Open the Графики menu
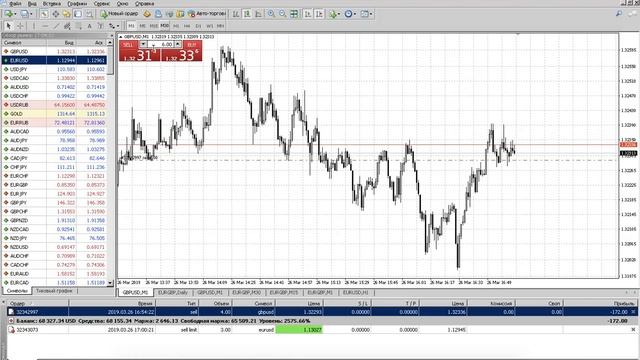Screen dimensions: 640x360 tap(77, 3)
